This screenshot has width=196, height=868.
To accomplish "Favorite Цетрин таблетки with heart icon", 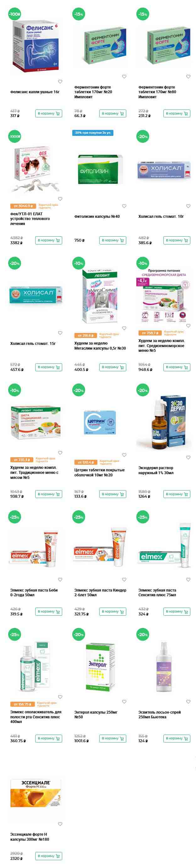I will [124, 455].
